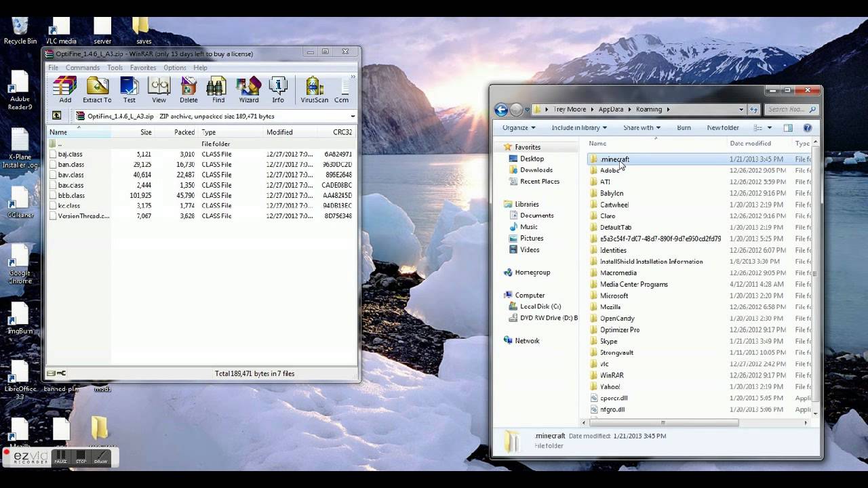Screen dimensions: 868x488
Task: Click the Search Roaming input field
Action: pyautogui.click(x=791, y=109)
